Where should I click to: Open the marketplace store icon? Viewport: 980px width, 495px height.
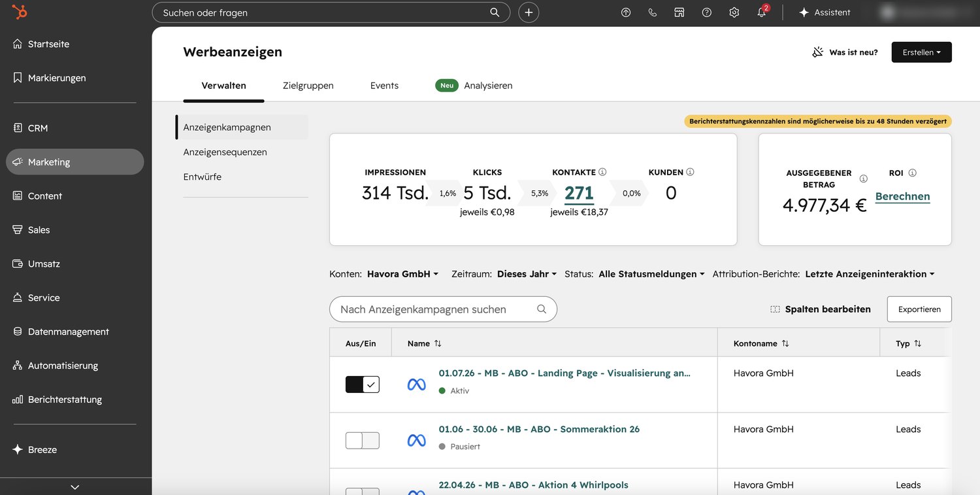pos(679,12)
